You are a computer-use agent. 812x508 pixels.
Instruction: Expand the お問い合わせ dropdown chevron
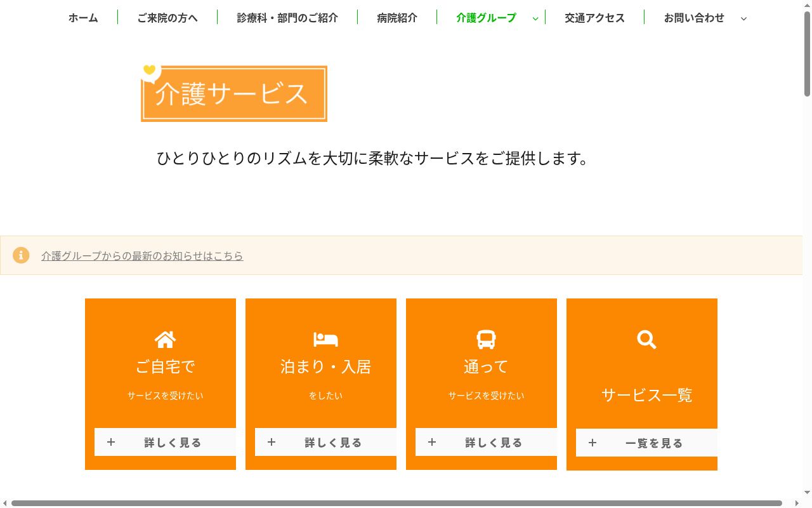(743, 18)
